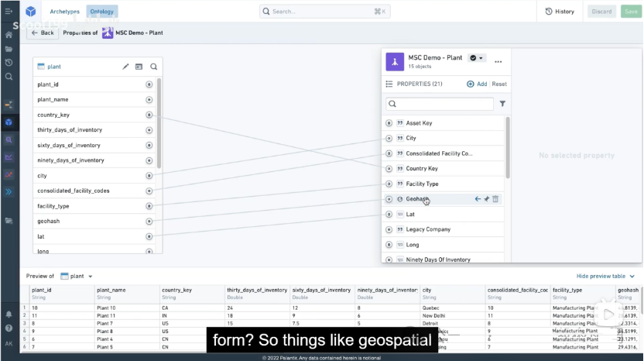Image resolution: width=644 pixels, height=361 pixels.
Task: Open the status dropdown next to MSC Demo - Plant
Action: click(477, 58)
